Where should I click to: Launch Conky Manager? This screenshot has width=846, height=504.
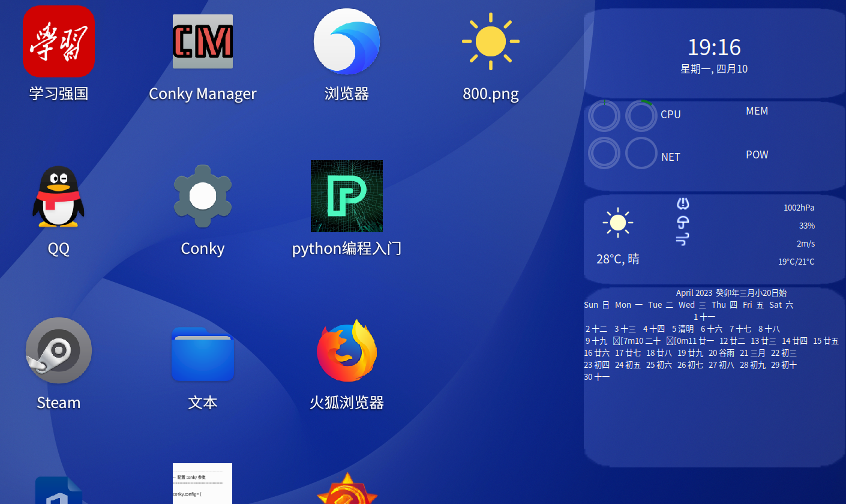[202, 41]
